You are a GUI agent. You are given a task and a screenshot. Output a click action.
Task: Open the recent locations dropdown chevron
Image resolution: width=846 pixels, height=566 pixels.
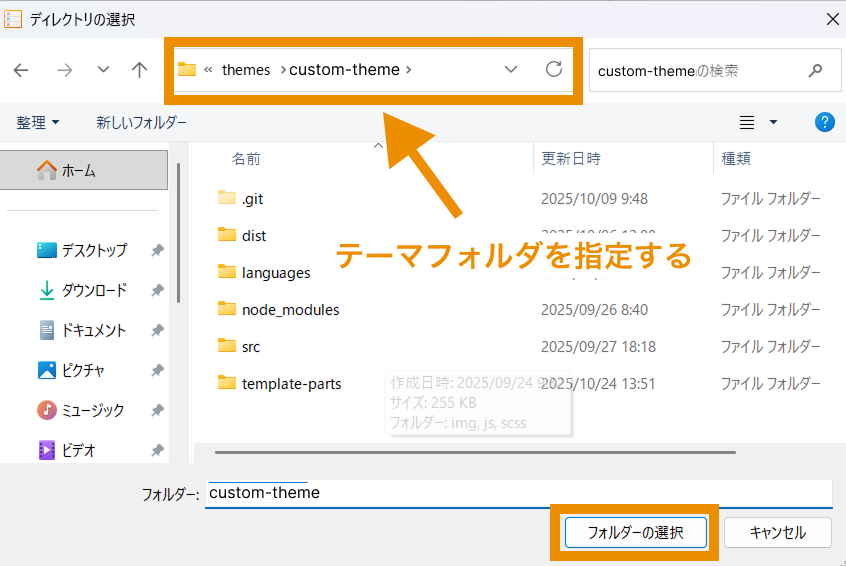103,70
